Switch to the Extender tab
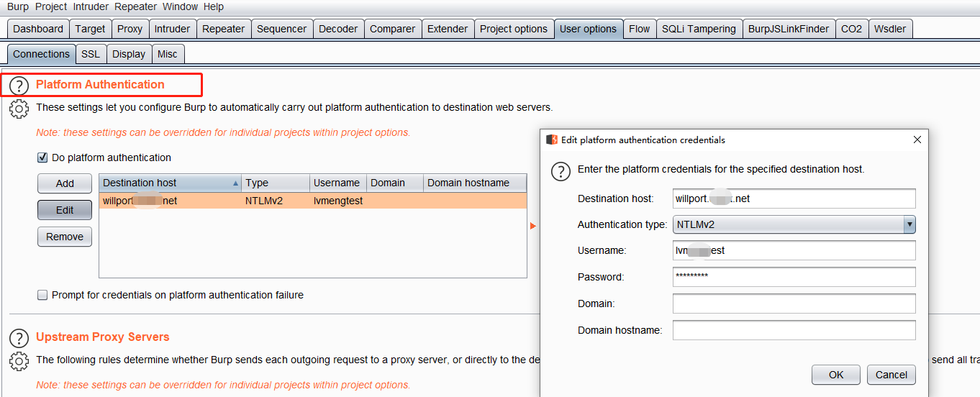This screenshot has width=980, height=397. [x=448, y=29]
